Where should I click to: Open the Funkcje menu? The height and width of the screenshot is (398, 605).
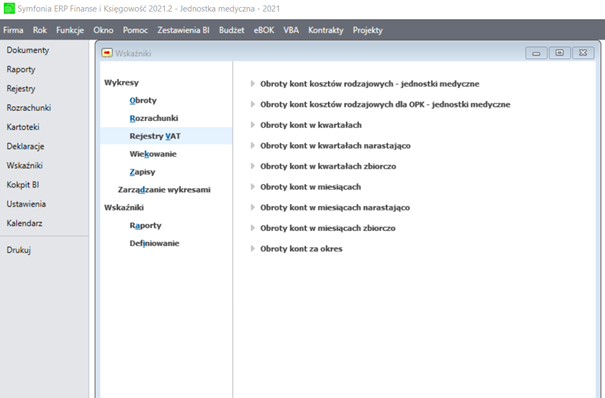point(70,30)
